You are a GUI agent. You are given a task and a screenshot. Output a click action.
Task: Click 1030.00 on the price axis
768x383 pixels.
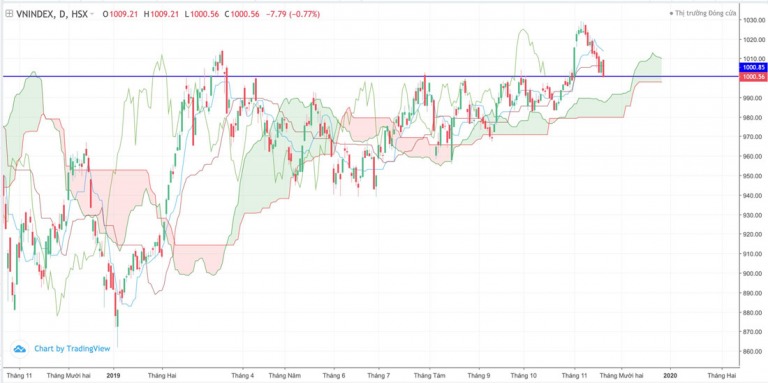[754, 20]
